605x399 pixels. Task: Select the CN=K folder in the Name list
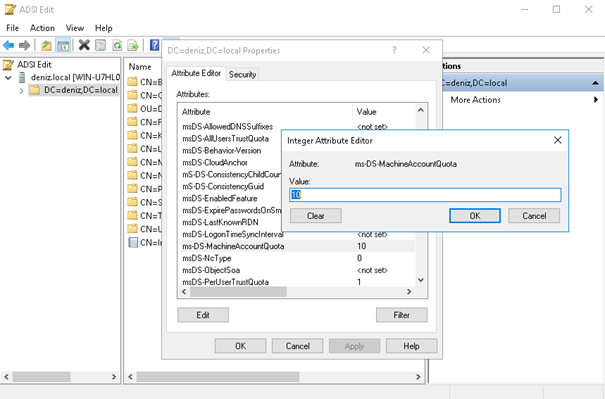click(x=145, y=135)
